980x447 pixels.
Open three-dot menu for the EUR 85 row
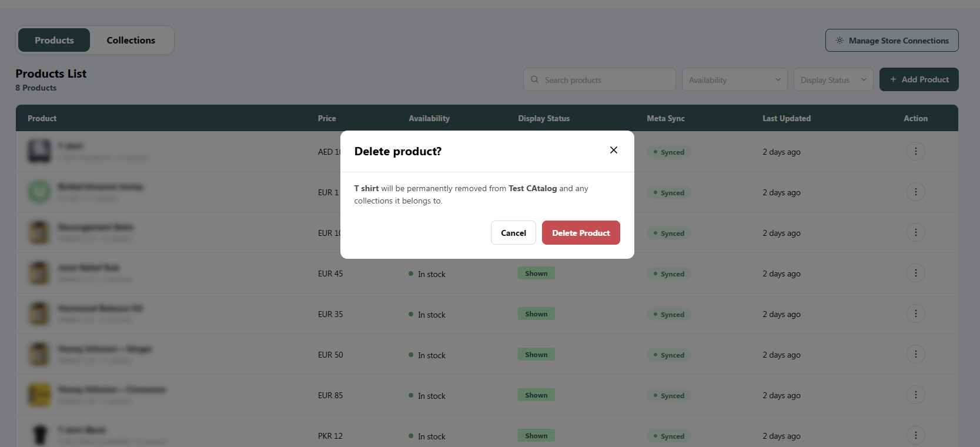[x=915, y=395]
